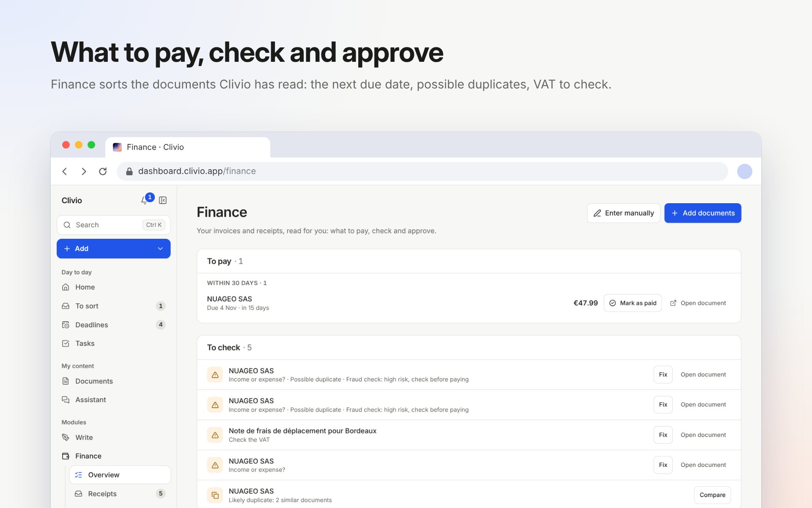Image resolution: width=812 pixels, height=508 pixels.
Task: Click Enter manually button
Action: tap(623, 213)
